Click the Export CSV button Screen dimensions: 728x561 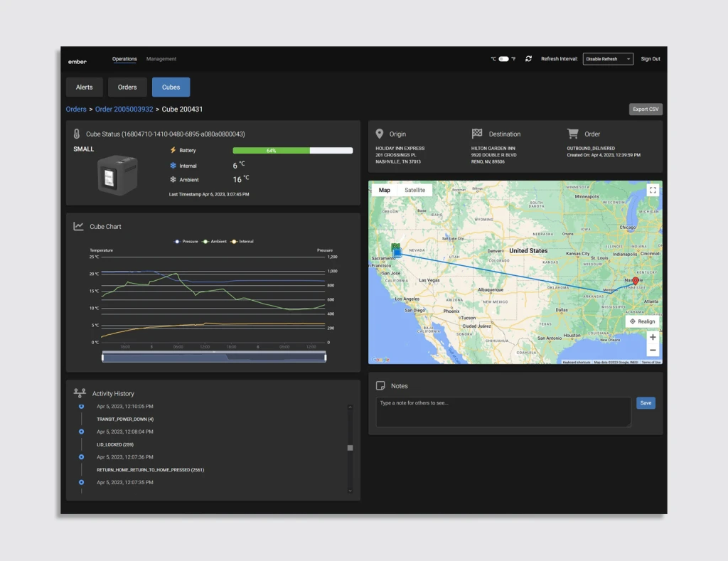(646, 109)
